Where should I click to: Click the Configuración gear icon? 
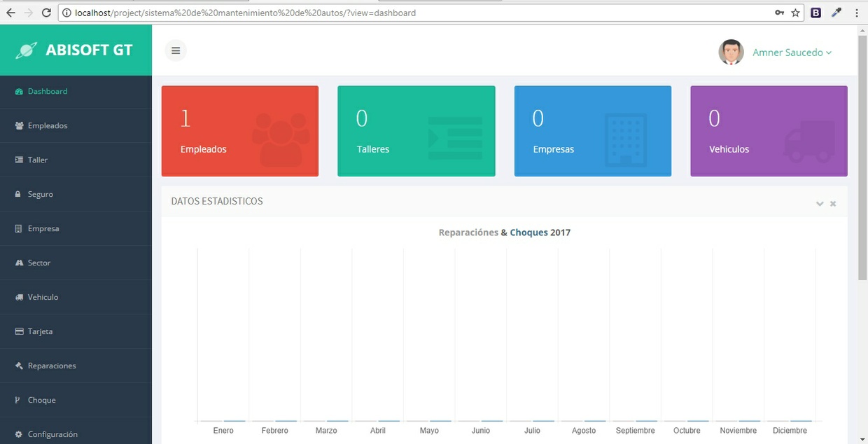19,435
